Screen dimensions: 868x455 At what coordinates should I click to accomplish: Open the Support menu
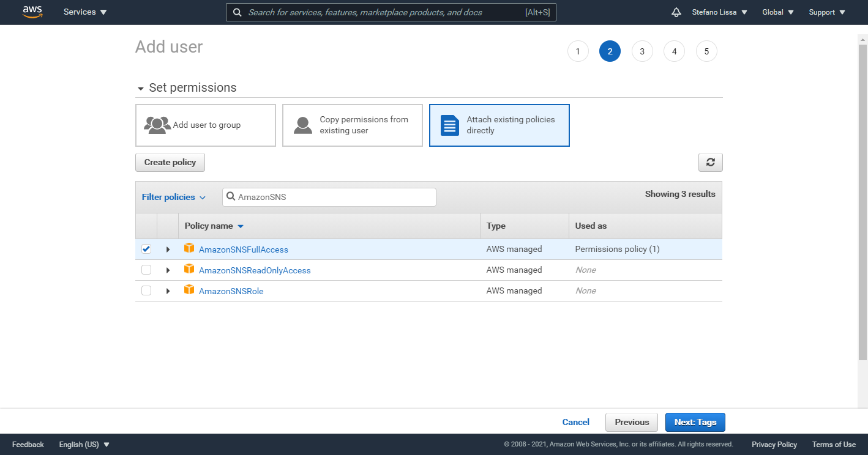pos(827,12)
